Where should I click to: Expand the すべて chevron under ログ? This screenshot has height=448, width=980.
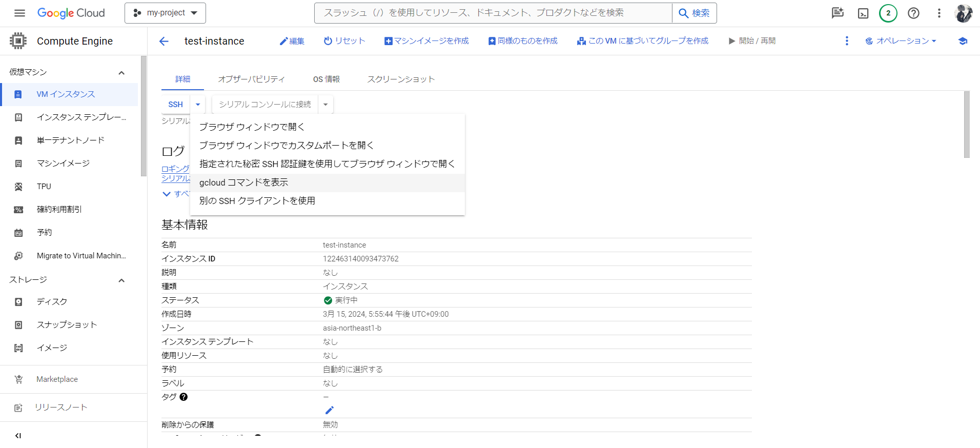point(167,194)
